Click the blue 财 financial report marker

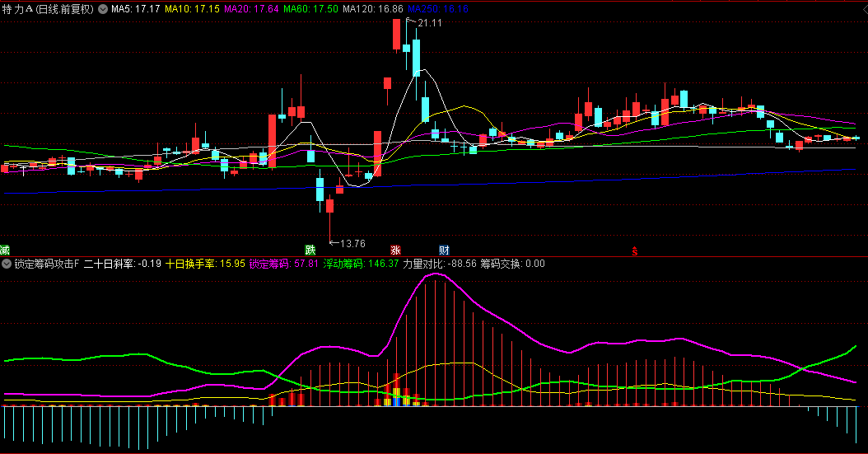[444, 250]
